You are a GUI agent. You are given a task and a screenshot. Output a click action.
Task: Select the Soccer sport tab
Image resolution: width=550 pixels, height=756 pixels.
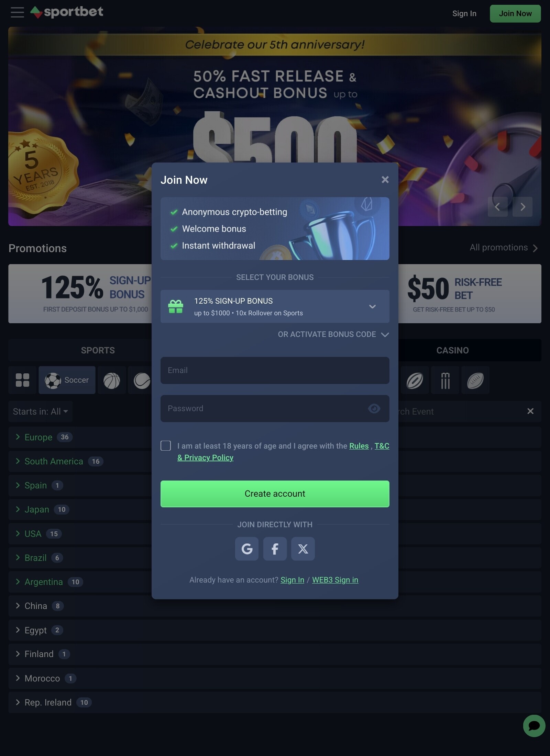[67, 380]
